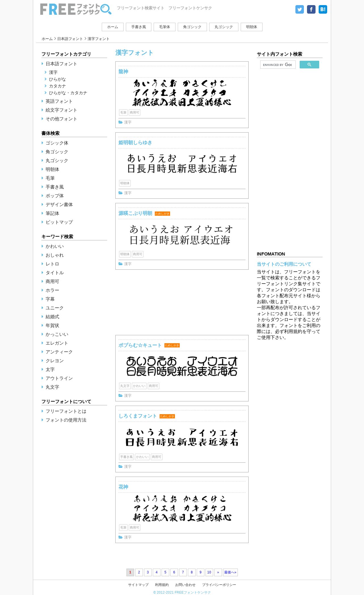This screenshot has height=595, width=364.
Task: Open ポップ体 typeface search link
Action: [55, 196]
